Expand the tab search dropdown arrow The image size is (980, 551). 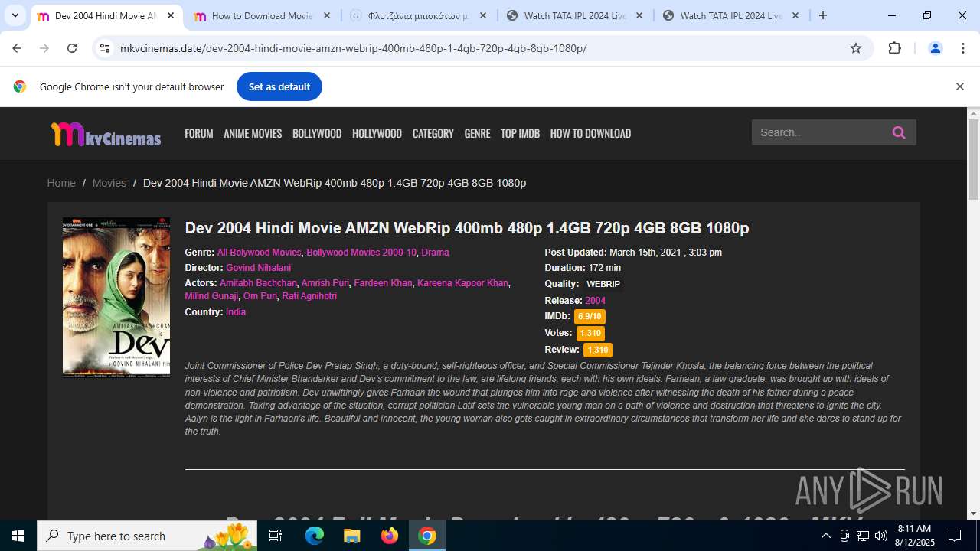click(x=15, y=15)
